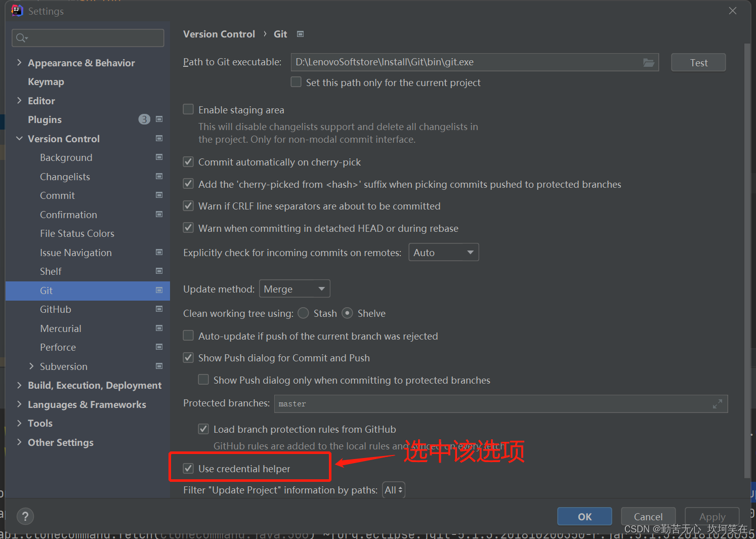Toggle 'Show Push dialog for Commit and Push'
Screen dimensions: 756x539
click(x=188, y=358)
